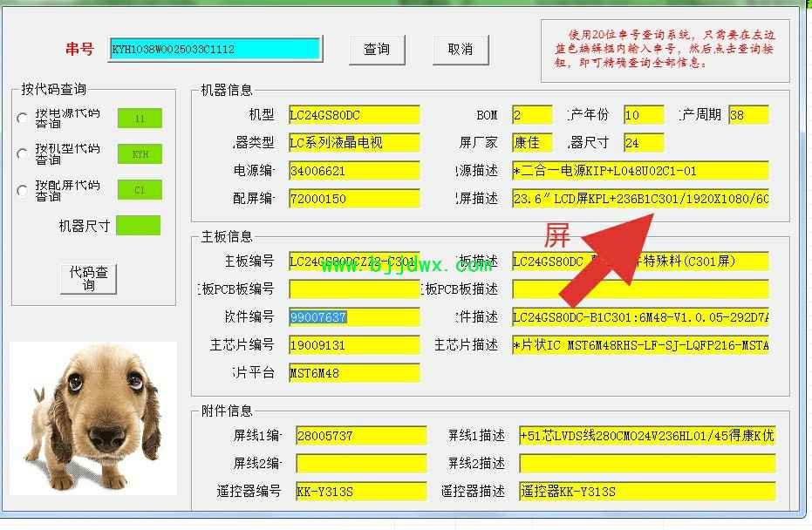The width and height of the screenshot is (812, 530).
Task: Click the puppy picture thumbnail
Action: pyautogui.click(x=92, y=417)
